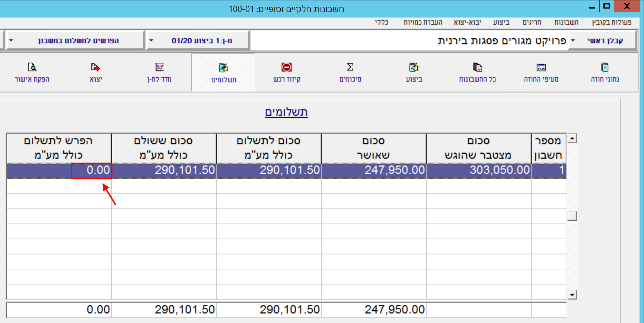This screenshot has height=323, width=644.
Task: Open the יבוא-יצוא import-export menu
Action: (x=467, y=22)
